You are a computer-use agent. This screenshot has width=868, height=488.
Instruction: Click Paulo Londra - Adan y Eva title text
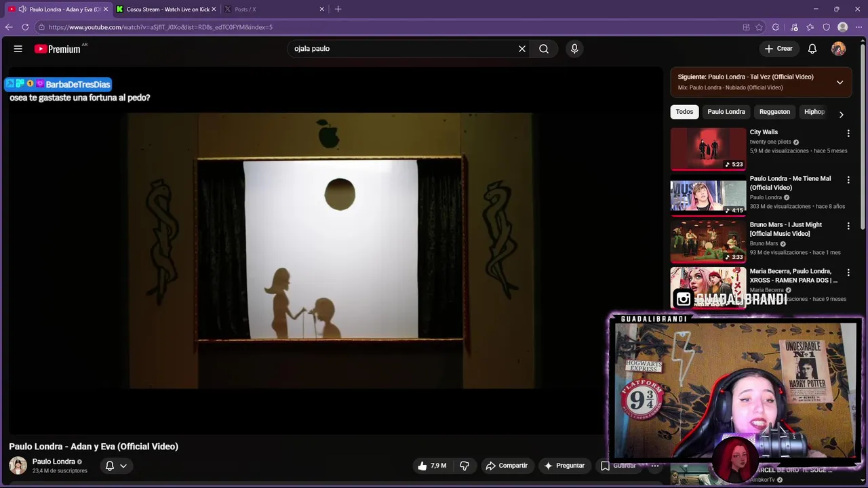94,447
